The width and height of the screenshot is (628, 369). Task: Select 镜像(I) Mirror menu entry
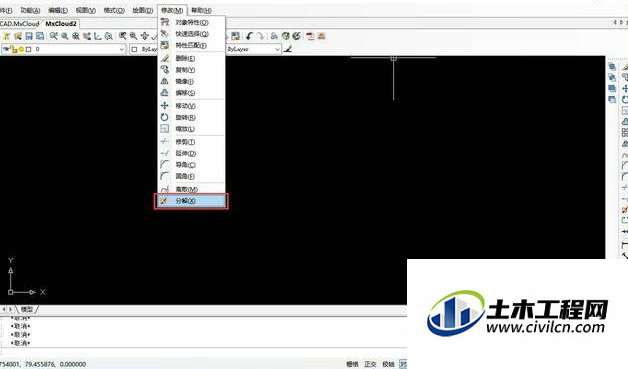tap(191, 81)
